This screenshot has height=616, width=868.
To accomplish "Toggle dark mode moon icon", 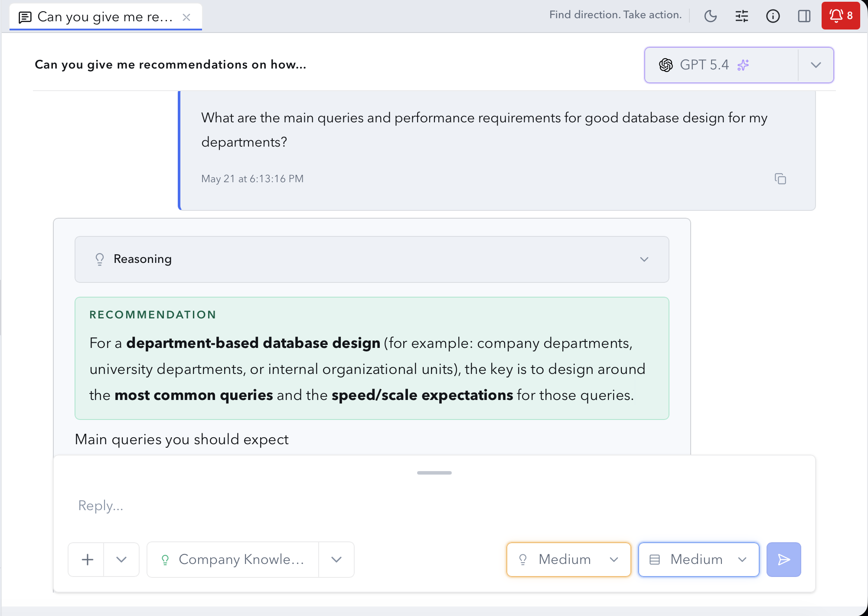I will (711, 16).
